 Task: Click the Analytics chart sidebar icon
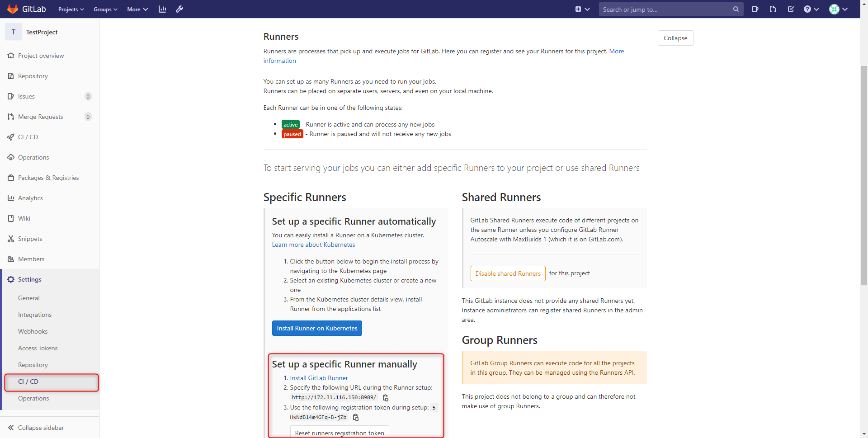[11, 198]
